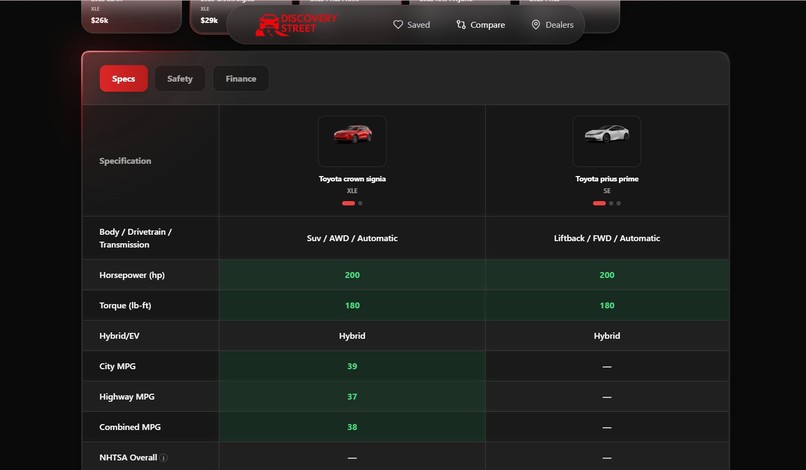Click the Highway MPG row label
The image size is (806, 470).
127,396
